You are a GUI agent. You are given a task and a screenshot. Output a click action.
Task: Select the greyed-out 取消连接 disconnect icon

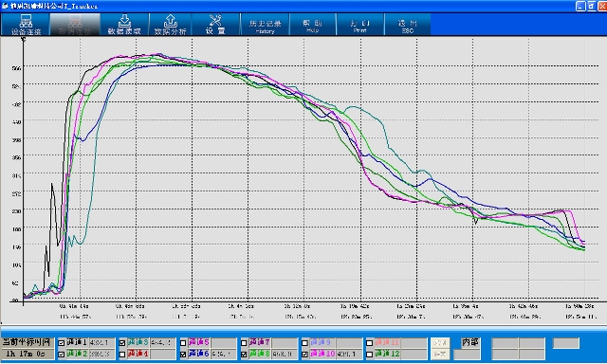pyautogui.click(x=75, y=25)
